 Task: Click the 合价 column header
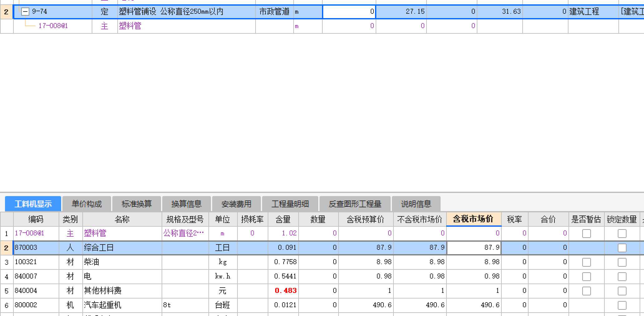[x=548, y=219]
